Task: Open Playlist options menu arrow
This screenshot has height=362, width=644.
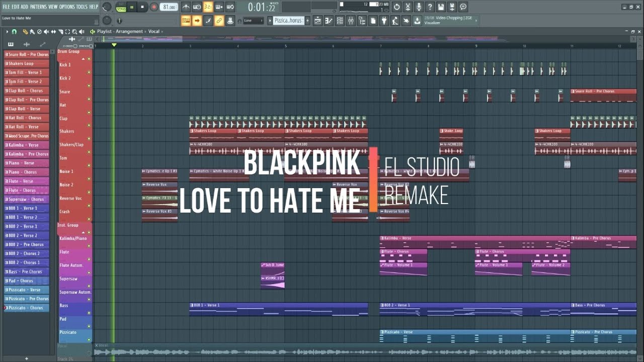Action: pos(7,32)
